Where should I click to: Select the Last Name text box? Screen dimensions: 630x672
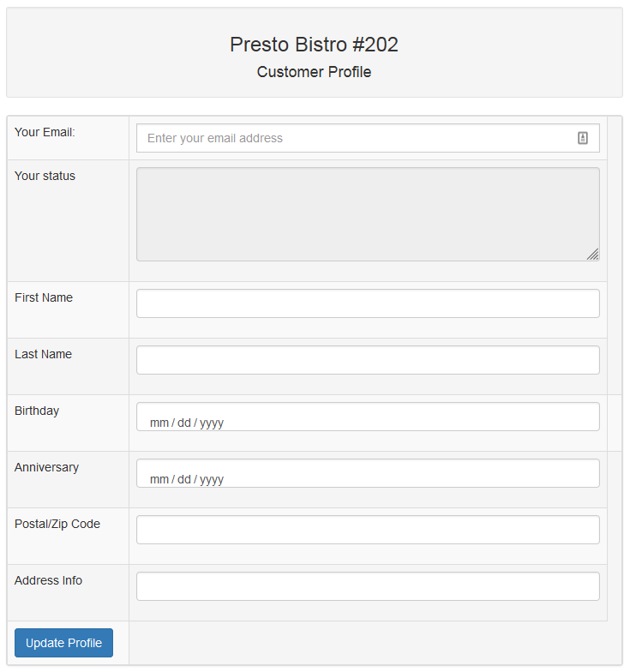[367, 360]
